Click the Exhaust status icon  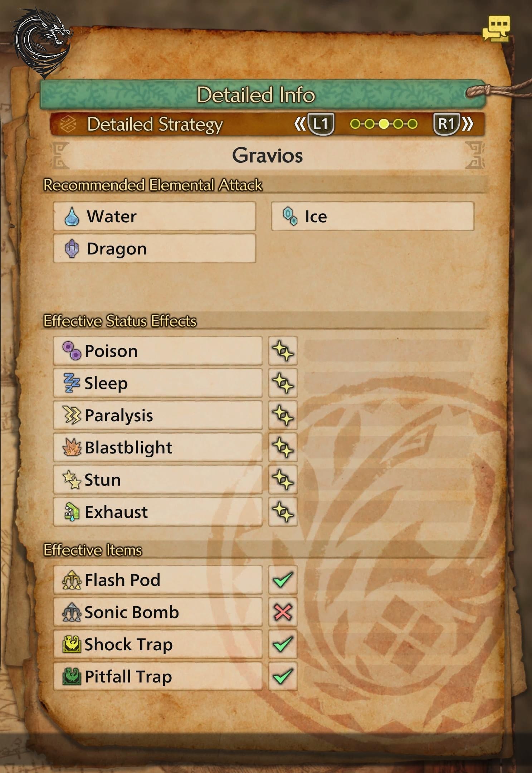[x=72, y=512]
